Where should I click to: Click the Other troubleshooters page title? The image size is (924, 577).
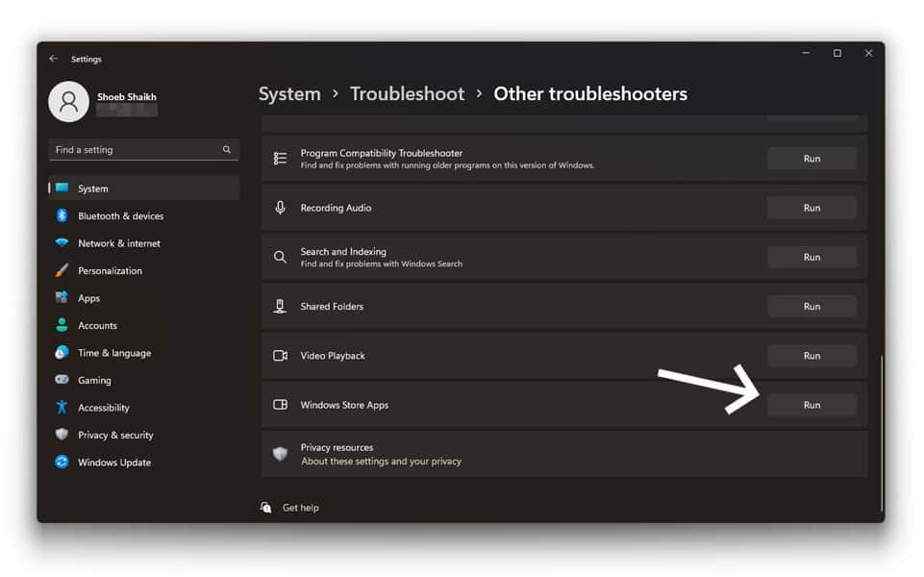590,93
